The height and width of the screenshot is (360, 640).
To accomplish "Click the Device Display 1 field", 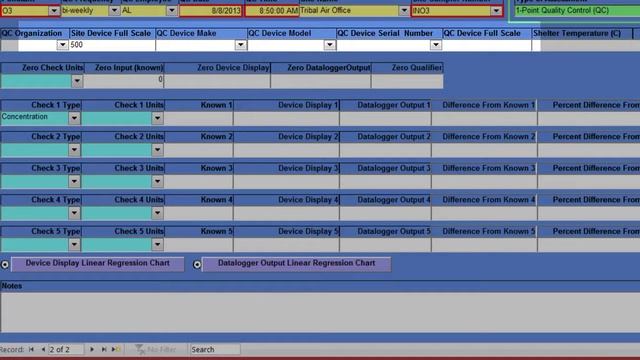I will 286,118.
